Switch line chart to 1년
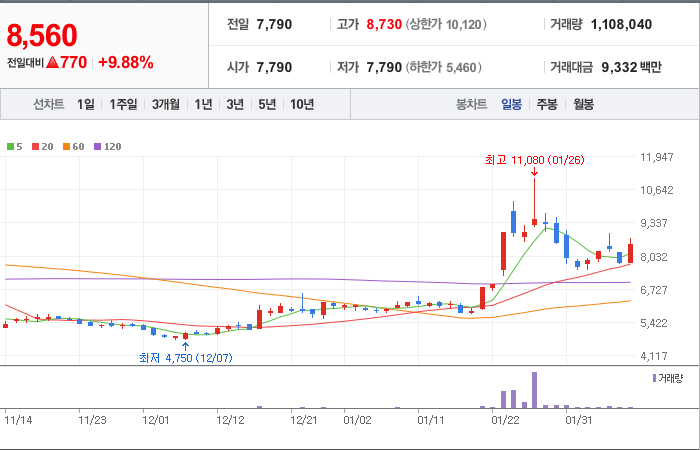This screenshot has height=450, width=700. [x=203, y=104]
